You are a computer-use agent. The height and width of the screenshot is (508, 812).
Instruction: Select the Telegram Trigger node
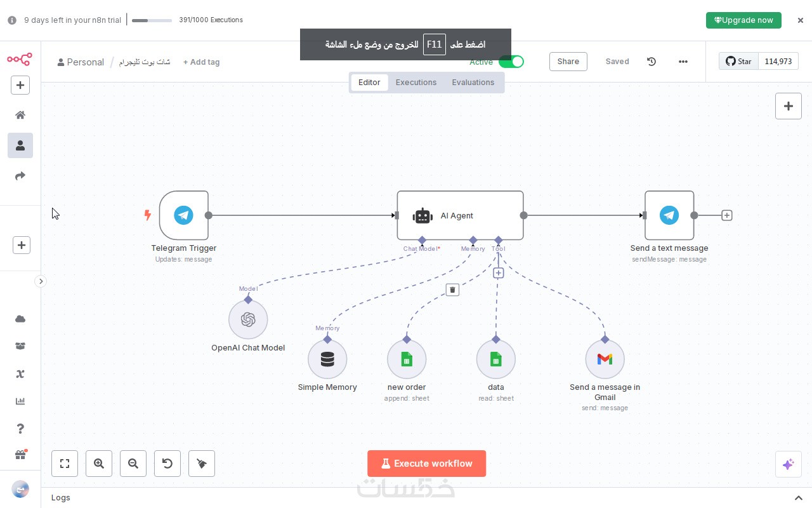(184, 215)
